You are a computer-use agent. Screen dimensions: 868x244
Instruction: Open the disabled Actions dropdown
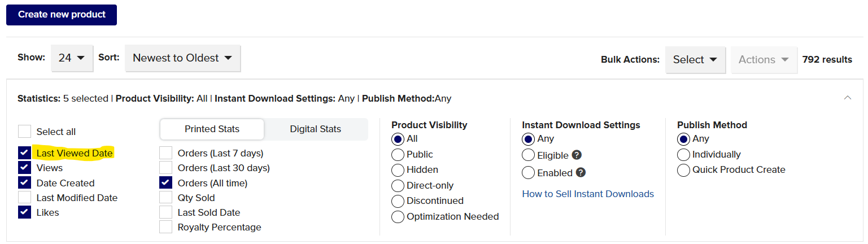point(764,59)
